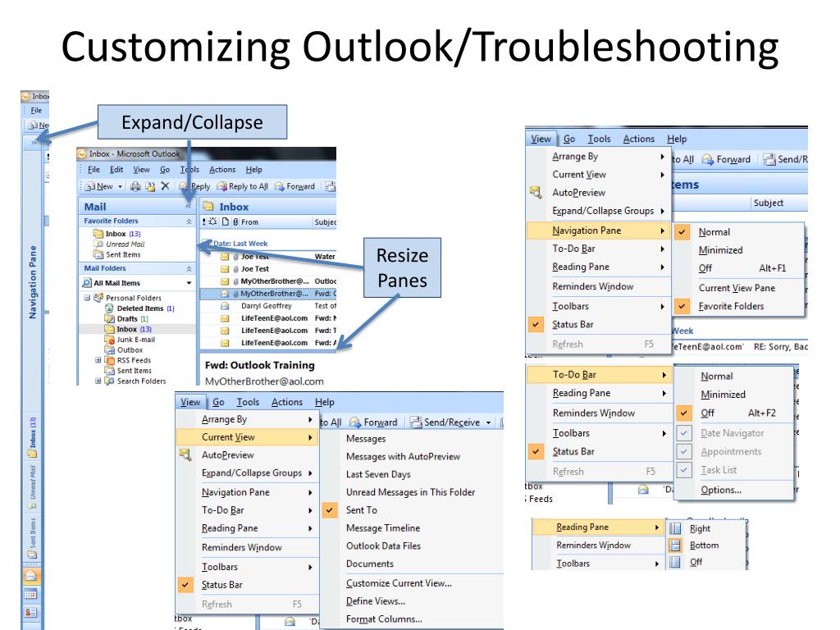Open Edit menu in Inbox window
The image size is (840, 630).
pyautogui.click(x=116, y=169)
